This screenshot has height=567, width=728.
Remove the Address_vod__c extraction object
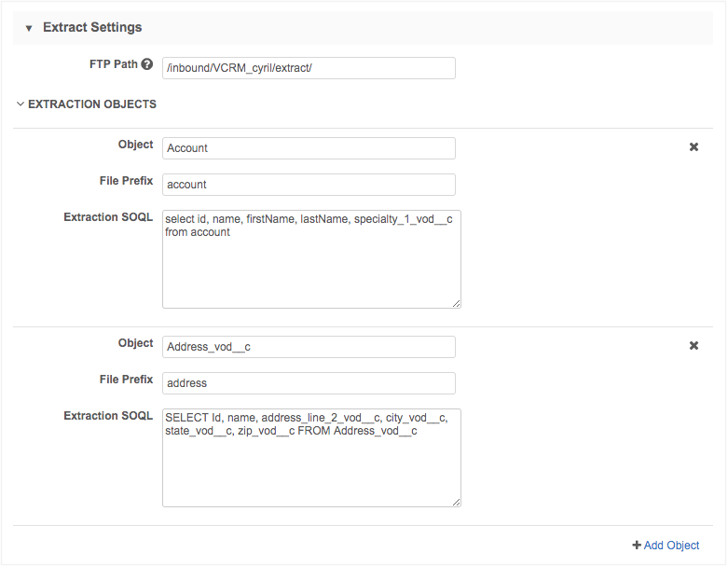click(694, 345)
